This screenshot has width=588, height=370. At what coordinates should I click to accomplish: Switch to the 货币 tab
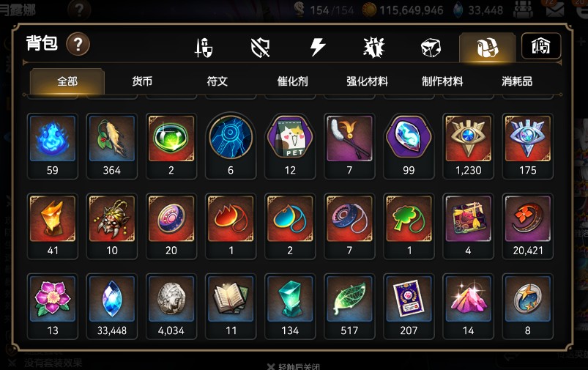tap(142, 81)
